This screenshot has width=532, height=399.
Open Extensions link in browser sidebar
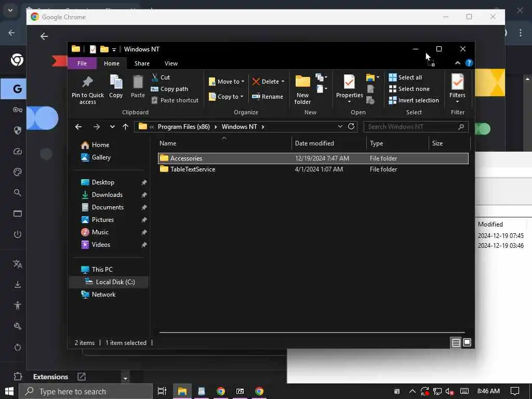(50, 377)
